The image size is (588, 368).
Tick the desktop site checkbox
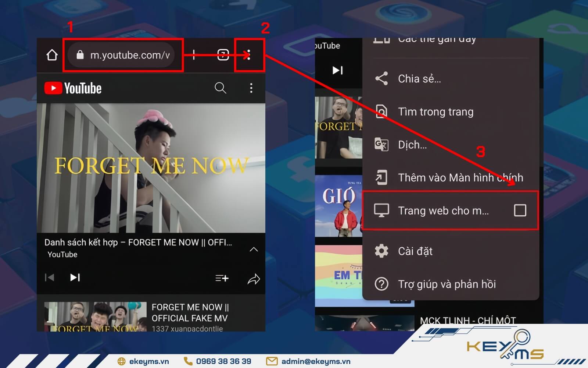pyautogui.click(x=520, y=210)
